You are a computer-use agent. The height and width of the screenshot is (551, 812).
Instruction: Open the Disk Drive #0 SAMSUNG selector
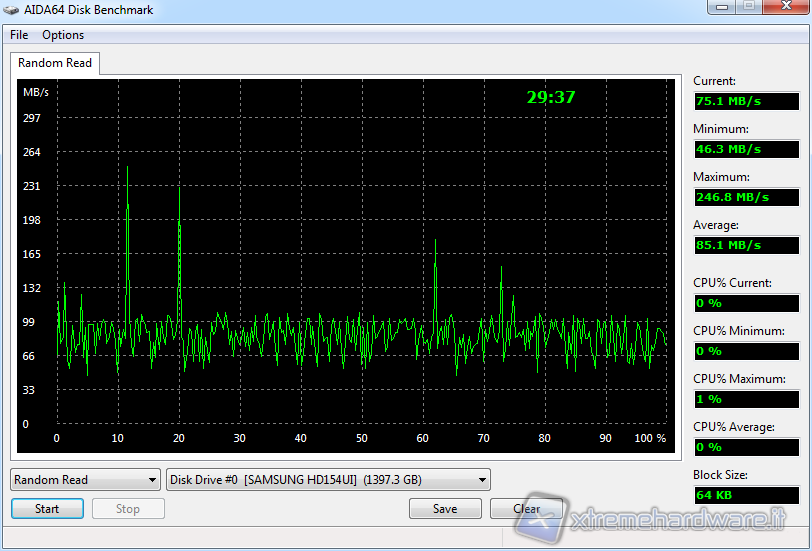[328, 480]
